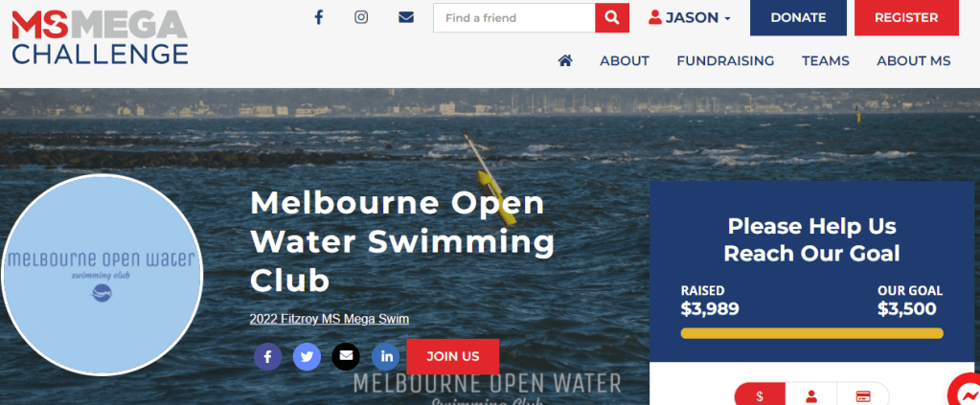Screen dimensions: 980x405
Task: Share team page via LinkedIn icon
Action: (x=386, y=357)
